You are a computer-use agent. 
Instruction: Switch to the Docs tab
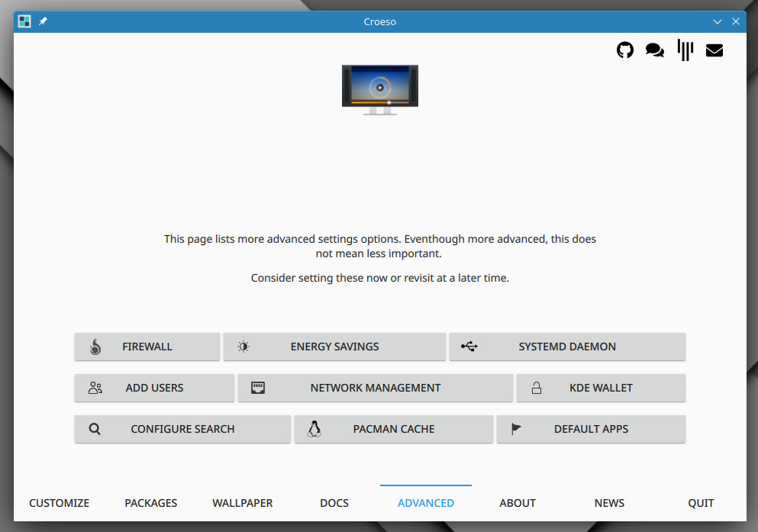pos(334,503)
